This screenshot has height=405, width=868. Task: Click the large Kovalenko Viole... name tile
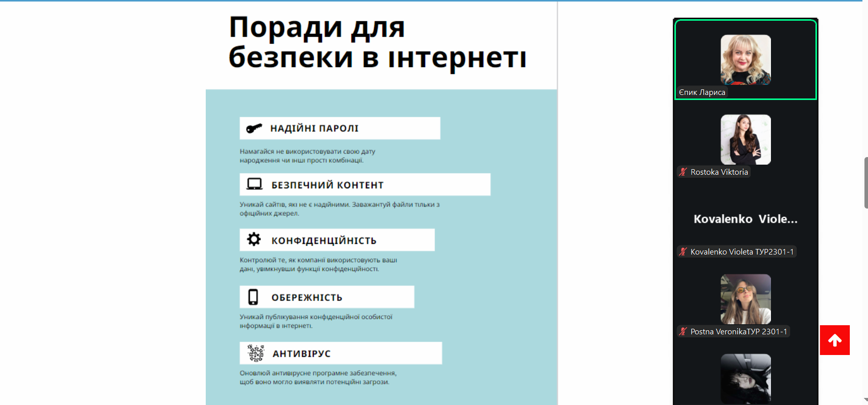point(745,219)
